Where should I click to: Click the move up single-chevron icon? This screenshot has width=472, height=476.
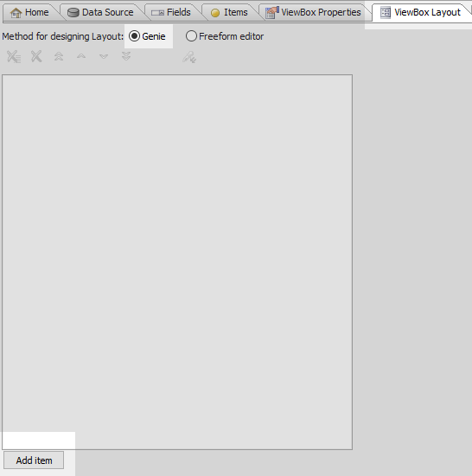coord(81,56)
